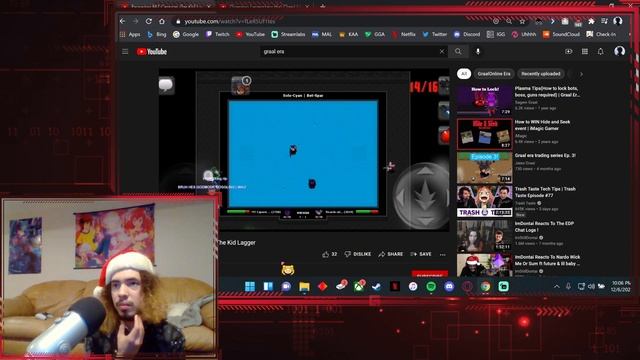Open YouTube notifications bell

click(600, 51)
